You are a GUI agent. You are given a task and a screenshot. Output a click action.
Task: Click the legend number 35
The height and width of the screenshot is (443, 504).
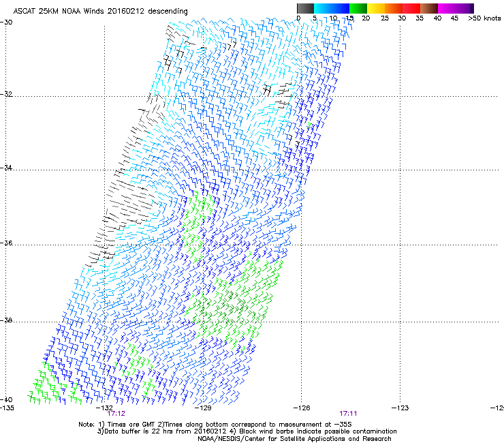[420, 18]
